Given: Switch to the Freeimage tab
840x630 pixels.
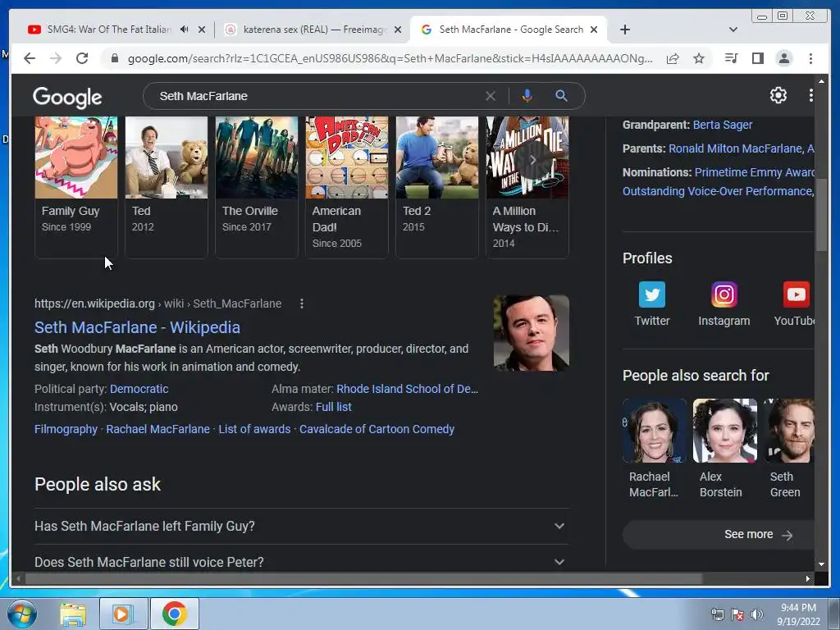Looking at the screenshot, I should pyautogui.click(x=313, y=30).
